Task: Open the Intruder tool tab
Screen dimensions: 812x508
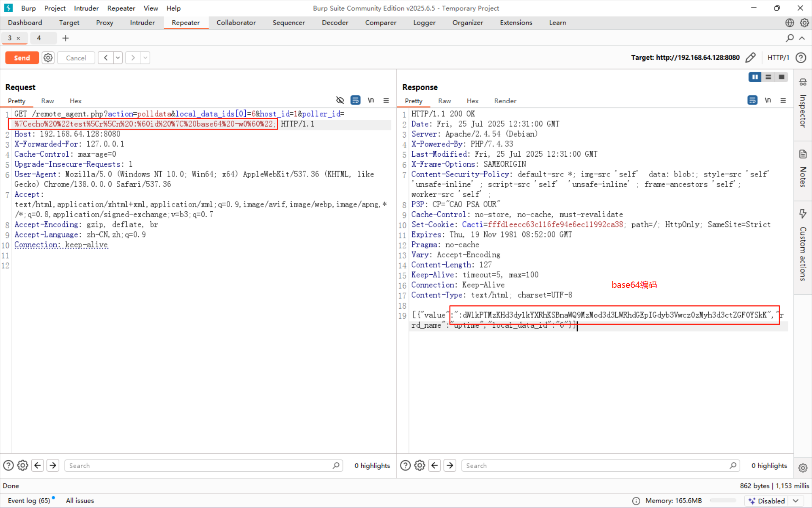Action: tap(142, 22)
